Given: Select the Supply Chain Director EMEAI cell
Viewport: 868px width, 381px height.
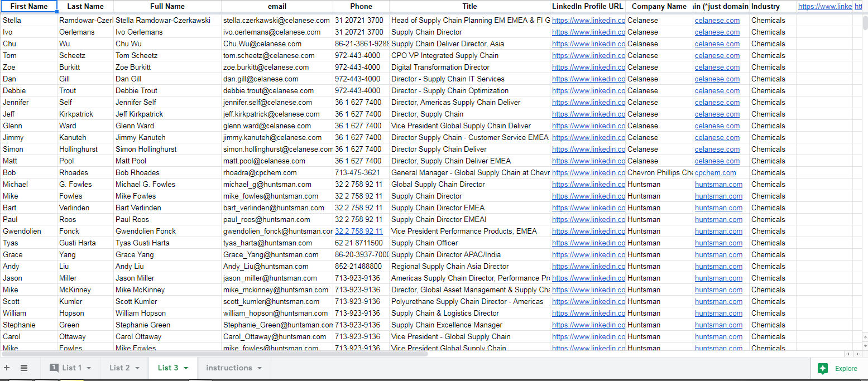Looking at the screenshot, I should [469, 219].
